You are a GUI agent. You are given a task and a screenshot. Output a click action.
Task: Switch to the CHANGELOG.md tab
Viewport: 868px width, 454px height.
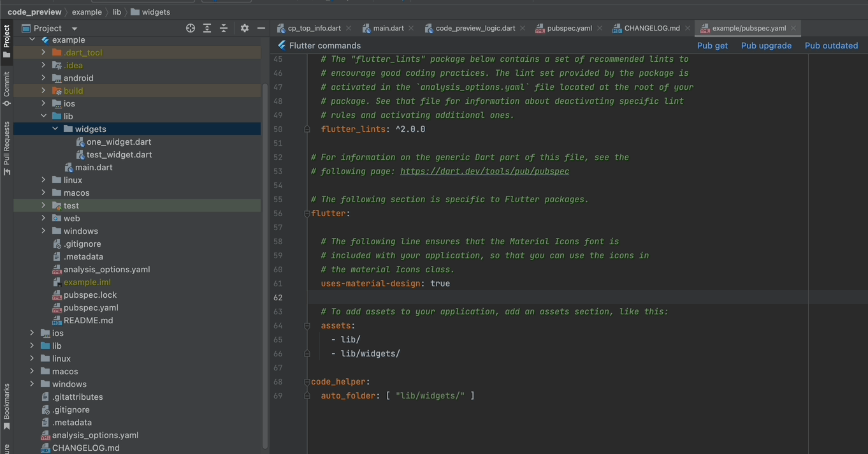point(651,28)
